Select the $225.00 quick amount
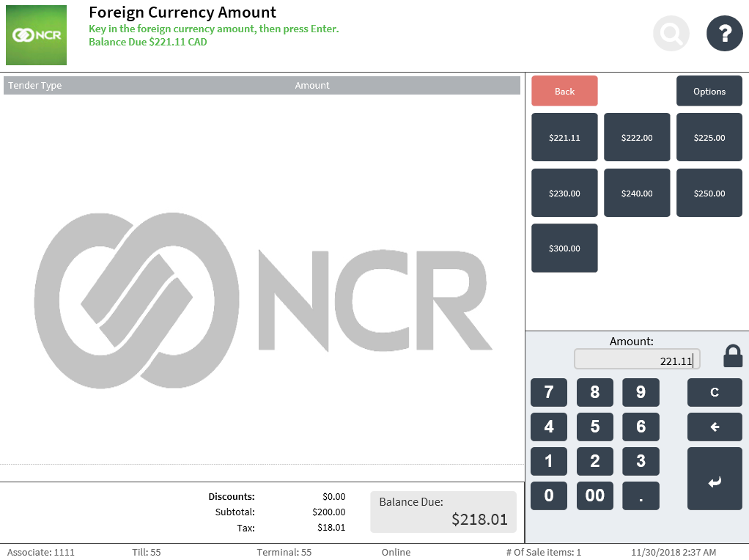Viewport: 749px width, 560px height. 709,137
